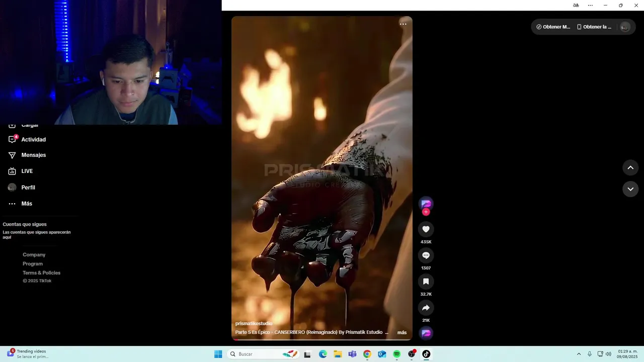Open the creator avatar beside video
This screenshot has width=644, height=362.
[426, 203]
